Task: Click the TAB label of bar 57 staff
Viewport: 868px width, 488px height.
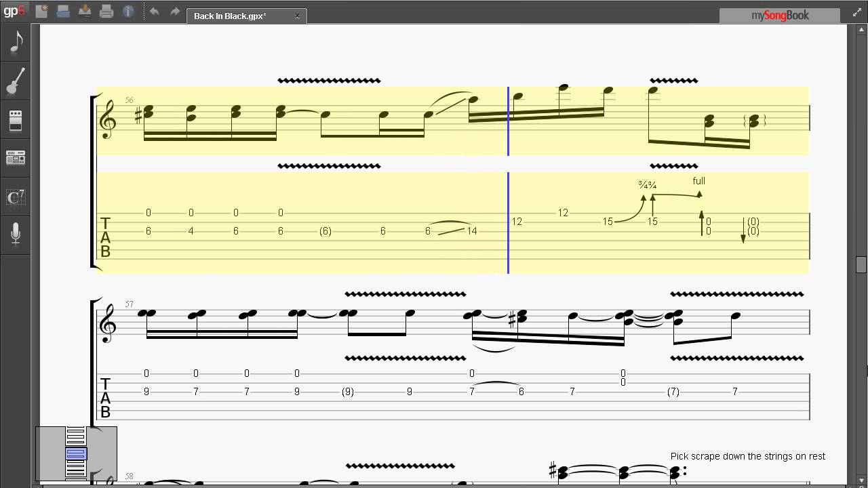Action: (x=105, y=399)
